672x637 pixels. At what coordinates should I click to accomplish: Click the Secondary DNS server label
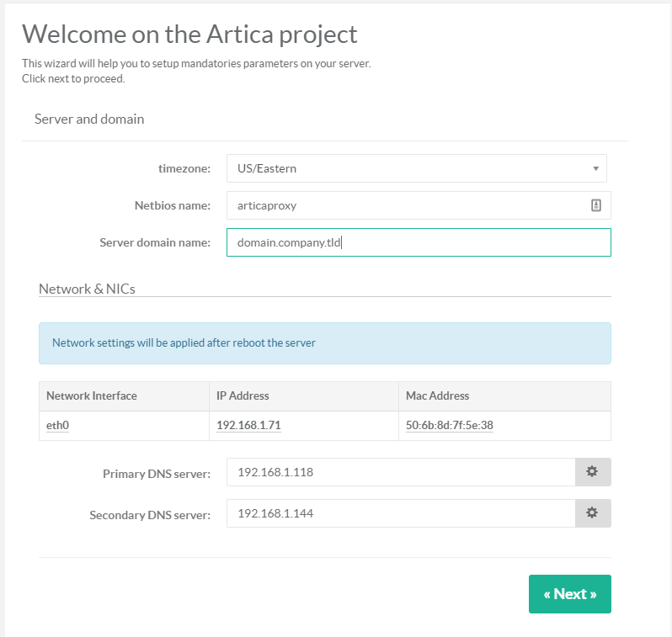click(x=150, y=515)
